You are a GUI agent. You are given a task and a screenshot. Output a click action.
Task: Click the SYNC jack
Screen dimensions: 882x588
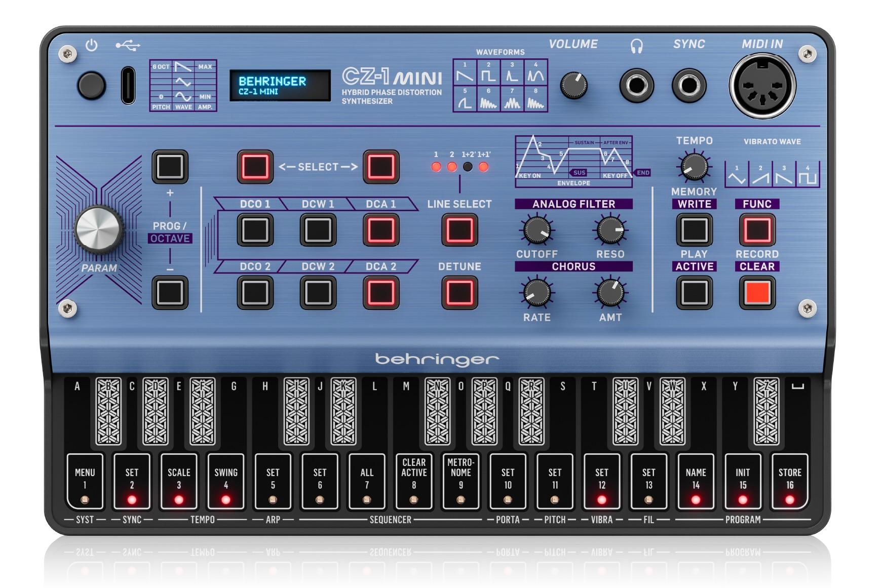(688, 85)
